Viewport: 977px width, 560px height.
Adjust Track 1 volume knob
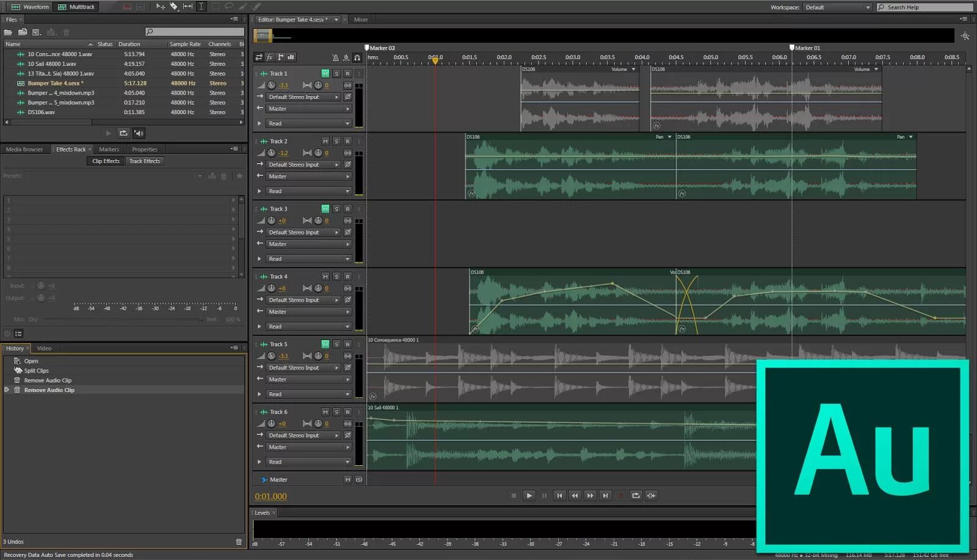pyautogui.click(x=272, y=85)
